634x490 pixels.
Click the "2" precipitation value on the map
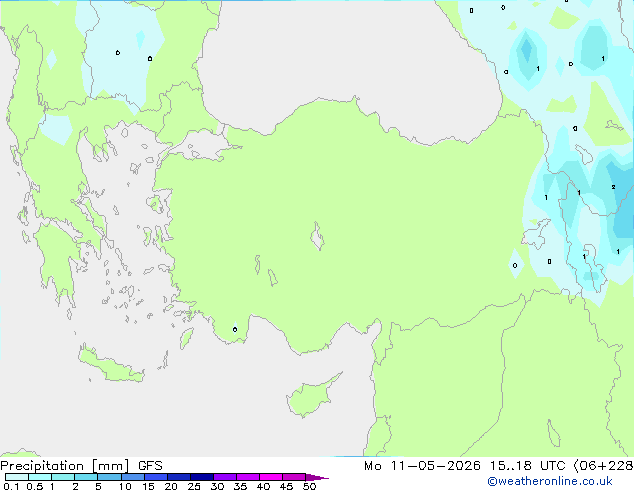point(613,187)
